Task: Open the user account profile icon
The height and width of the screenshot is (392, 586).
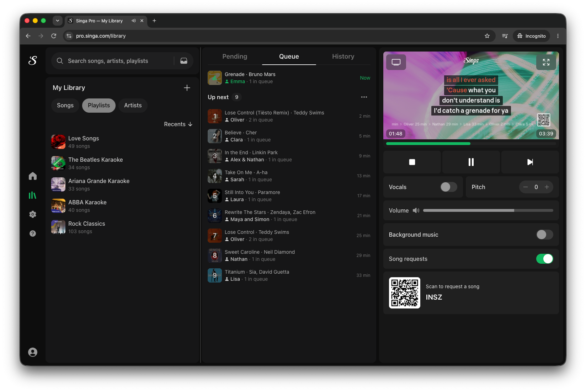Action: (x=33, y=352)
